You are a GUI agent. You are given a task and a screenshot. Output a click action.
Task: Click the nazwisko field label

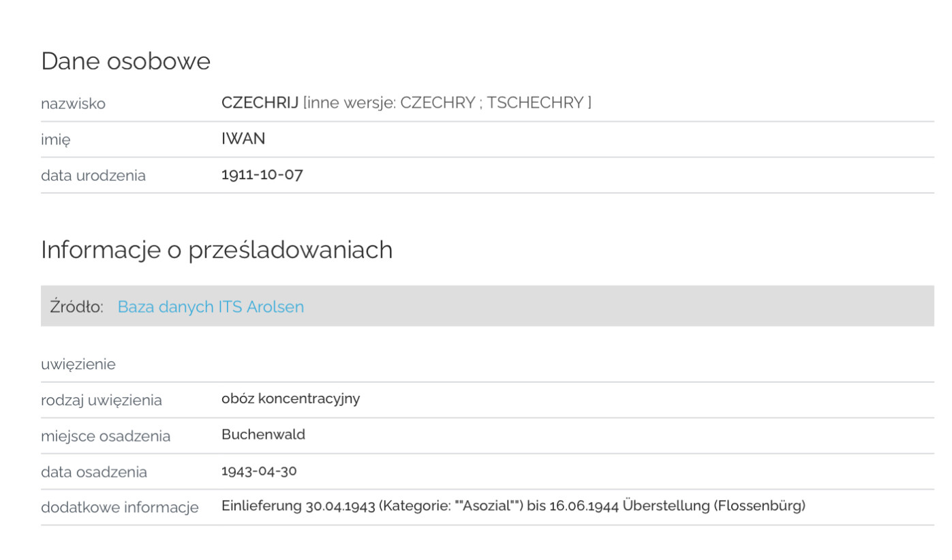[74, 104]
